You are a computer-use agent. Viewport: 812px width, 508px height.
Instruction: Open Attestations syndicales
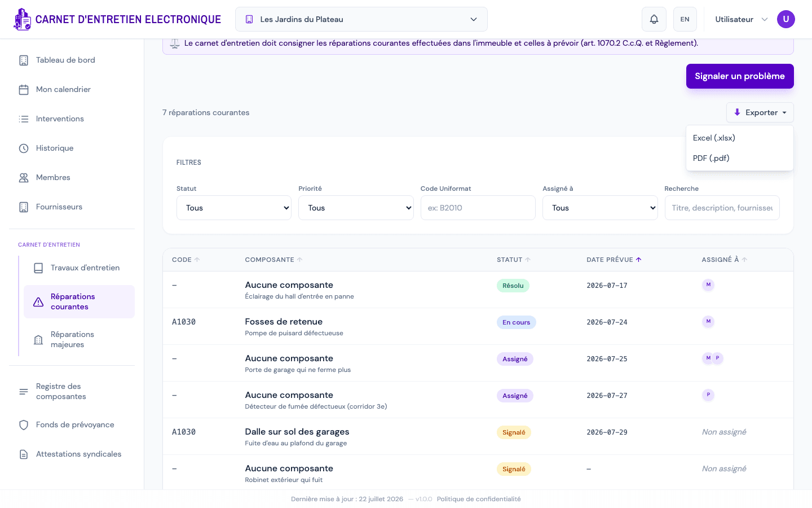(x=72, y=454)
